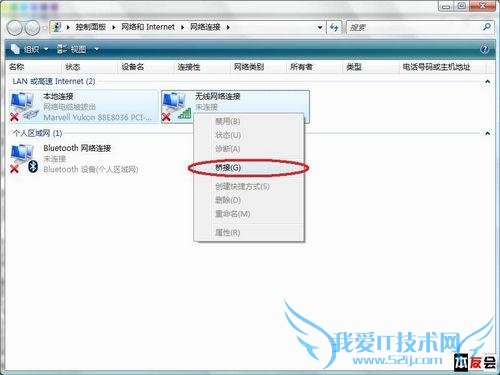Choose 重命名(M) in context menu
This screenshot has height=375, width=500.
249,214
